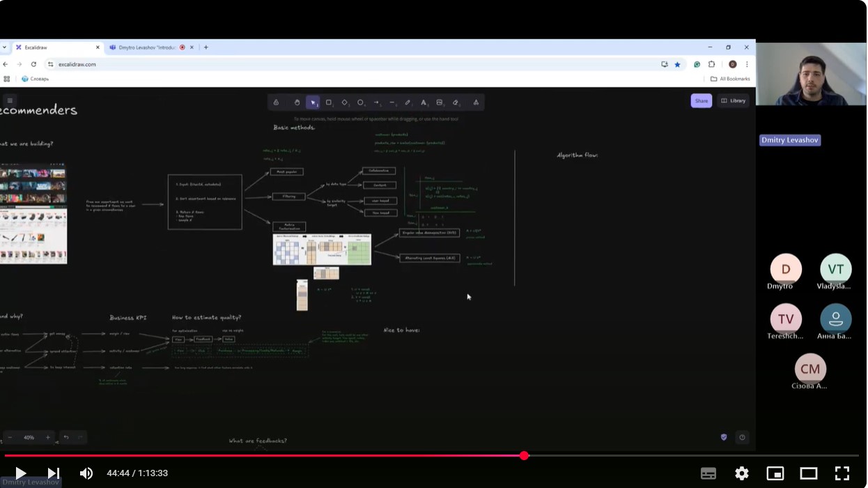The image size is (868, 488).
Task: Choose the Rectangle shape tool
Action: tap(329, 102)
